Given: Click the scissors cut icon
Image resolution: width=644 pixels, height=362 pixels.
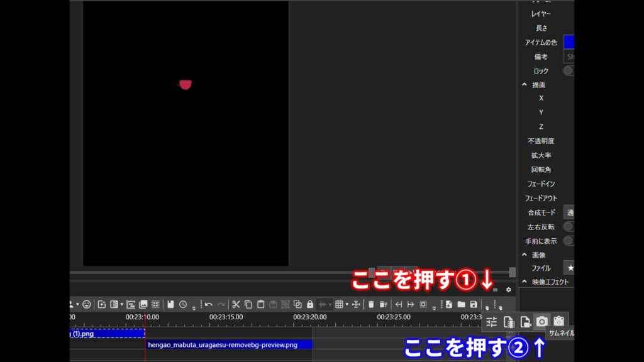Looking at the screenshot, I should 236,304.
